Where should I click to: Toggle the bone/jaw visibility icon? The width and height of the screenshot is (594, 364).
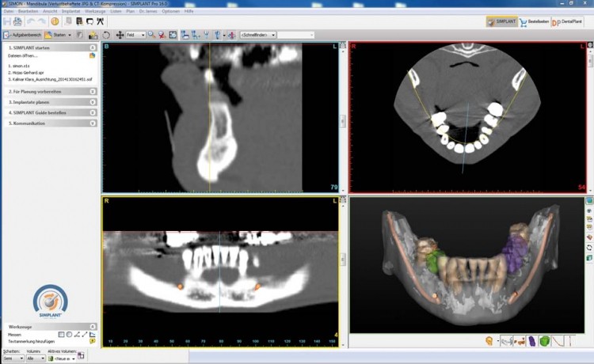507,341
